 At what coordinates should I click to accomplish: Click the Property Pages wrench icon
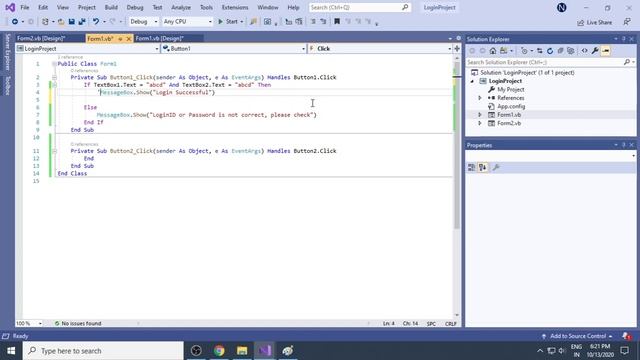[496, 167]
